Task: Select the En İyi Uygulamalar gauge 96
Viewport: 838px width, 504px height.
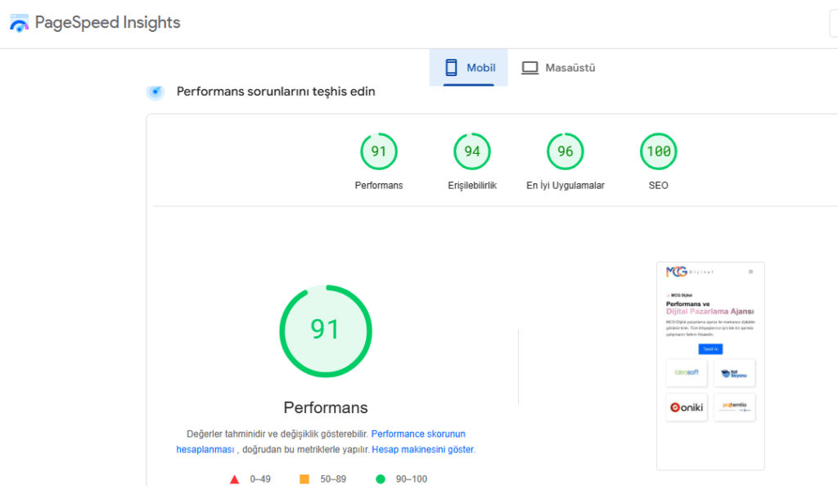Action: 565,151
